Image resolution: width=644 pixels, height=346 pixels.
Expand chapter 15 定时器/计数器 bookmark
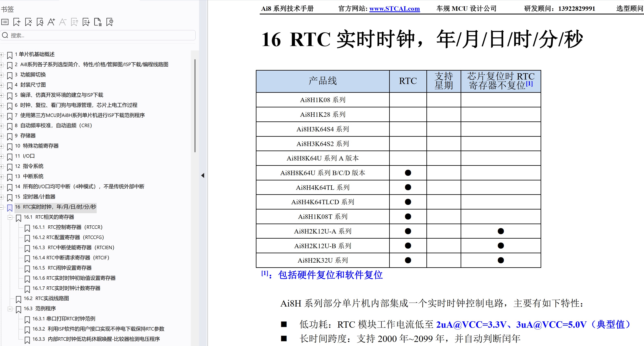(1, 197)
